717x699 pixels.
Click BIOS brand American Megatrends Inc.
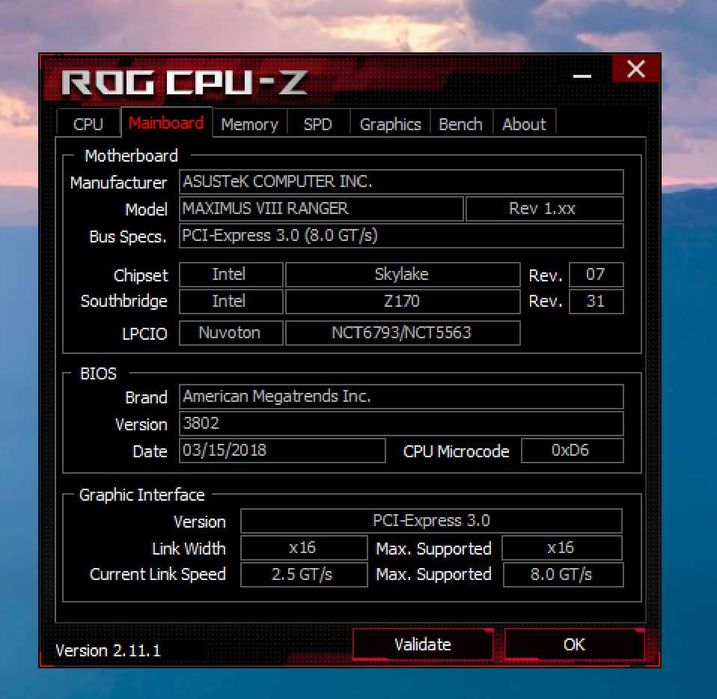coord(401,396)
